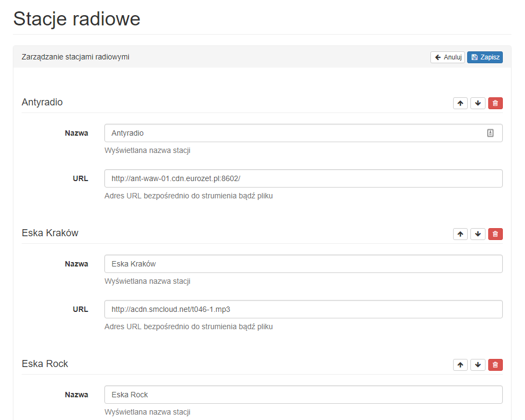
Task: Select the Eska Rock name field
Action: tap(303, 395)
